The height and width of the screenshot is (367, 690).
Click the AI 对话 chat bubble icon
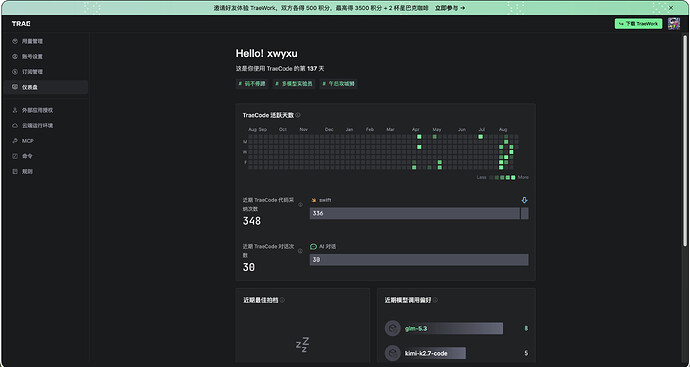(x=313, y=247)
